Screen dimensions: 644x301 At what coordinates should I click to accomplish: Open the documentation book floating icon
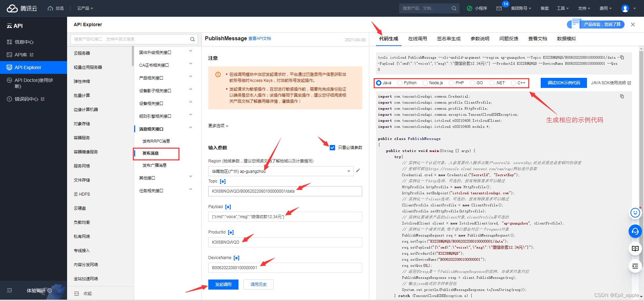(x=635, y=249)
